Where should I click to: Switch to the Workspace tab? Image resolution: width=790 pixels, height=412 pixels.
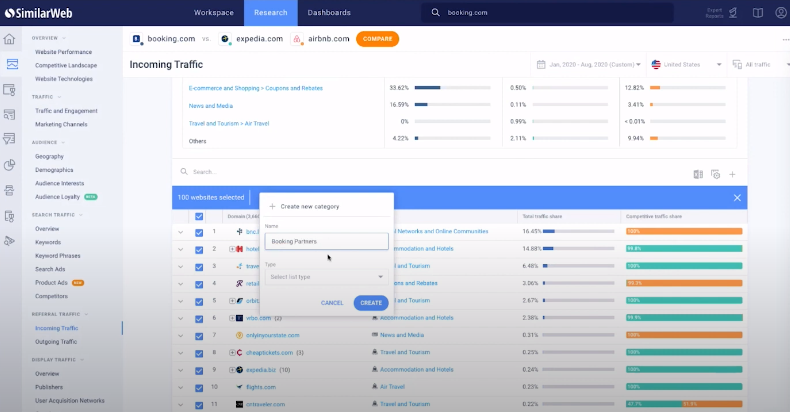pos(214,12)
